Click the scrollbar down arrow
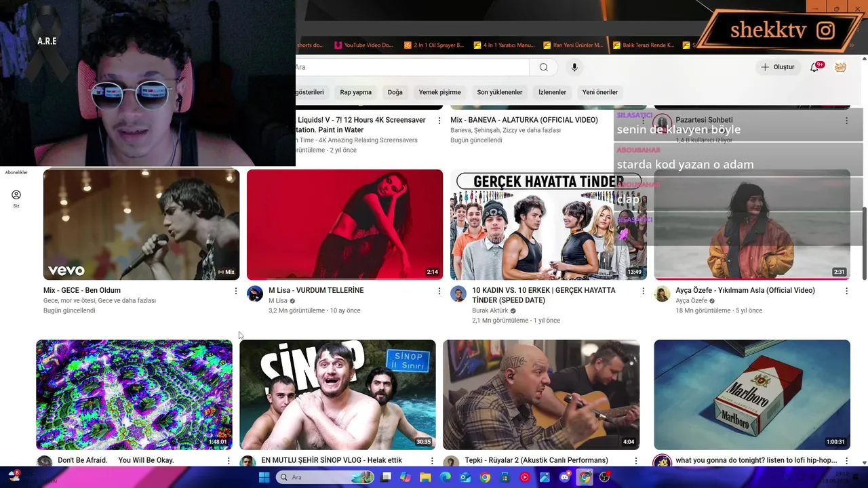This screenshot has height=488, width=868. coord(864,462)
